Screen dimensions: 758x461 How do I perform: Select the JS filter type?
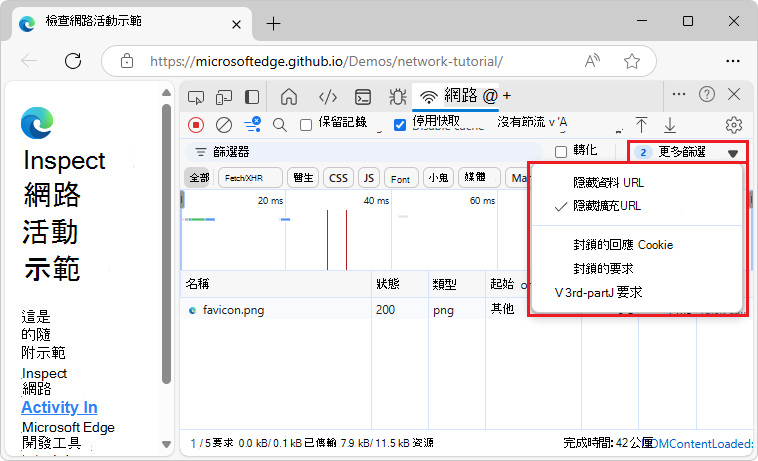pos(369,178)
